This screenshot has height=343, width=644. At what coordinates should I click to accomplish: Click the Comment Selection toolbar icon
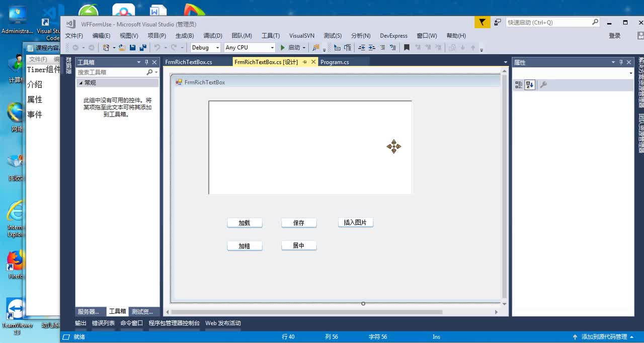(382, 47)
